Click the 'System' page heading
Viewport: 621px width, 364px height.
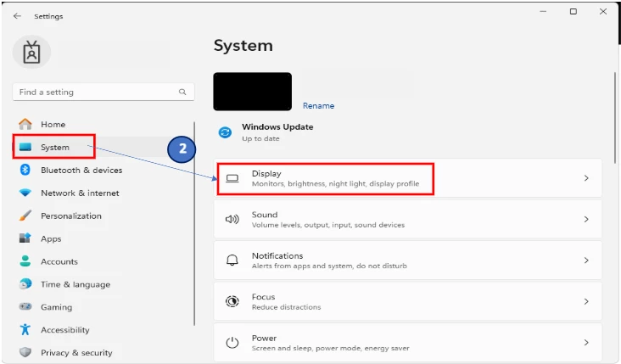(x=243, y=46)
